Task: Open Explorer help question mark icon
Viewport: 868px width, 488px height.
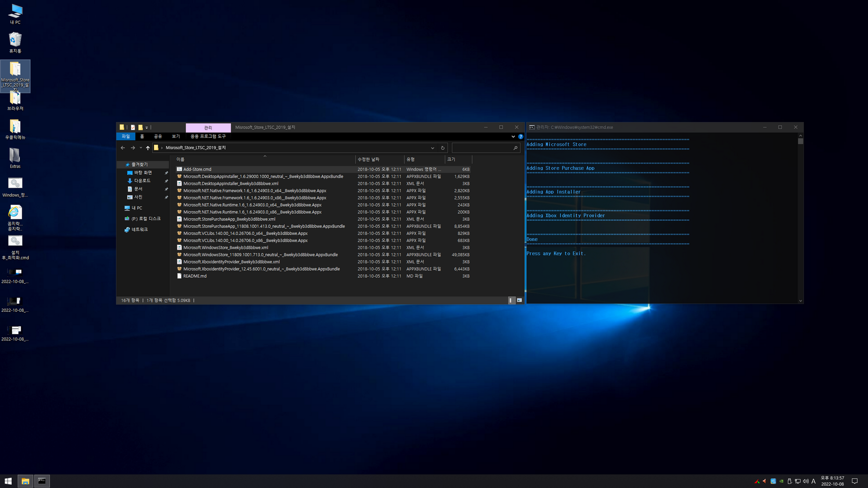Action: coord(521,137)
